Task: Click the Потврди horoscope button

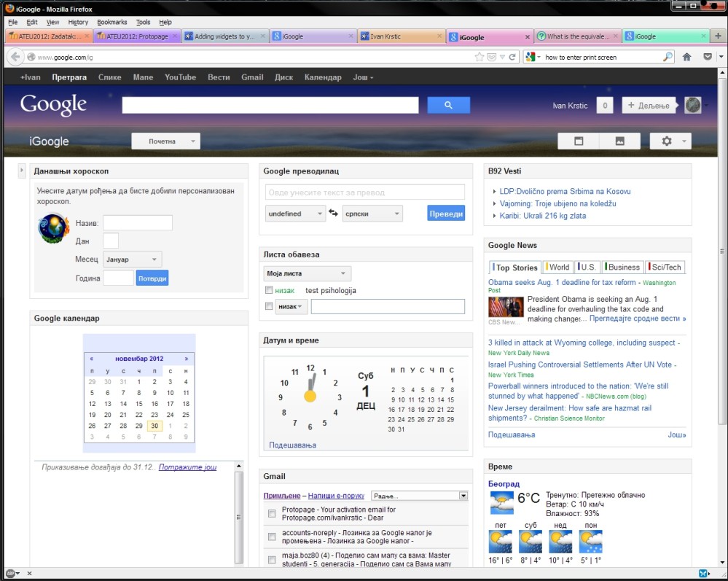Action: [152, 278]
